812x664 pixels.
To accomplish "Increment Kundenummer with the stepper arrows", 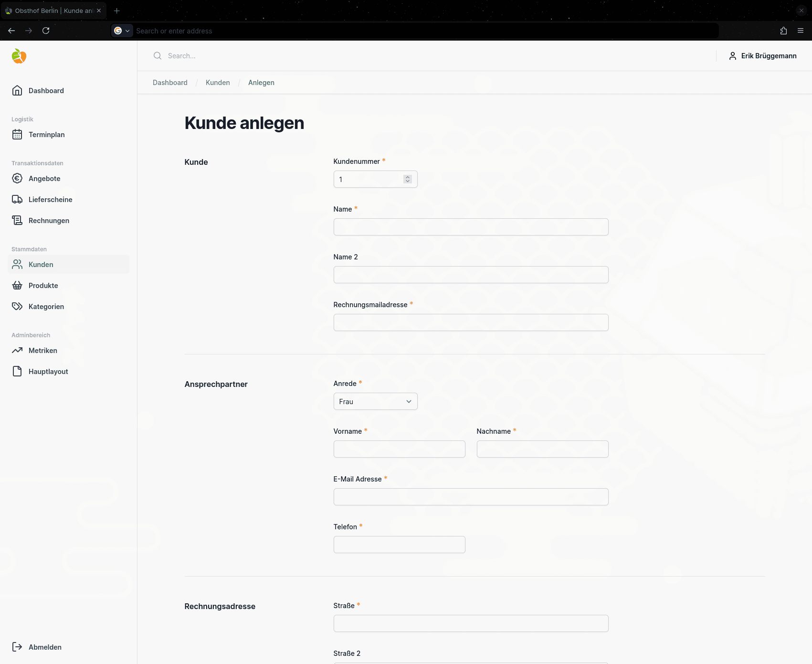I will point(408,177).
